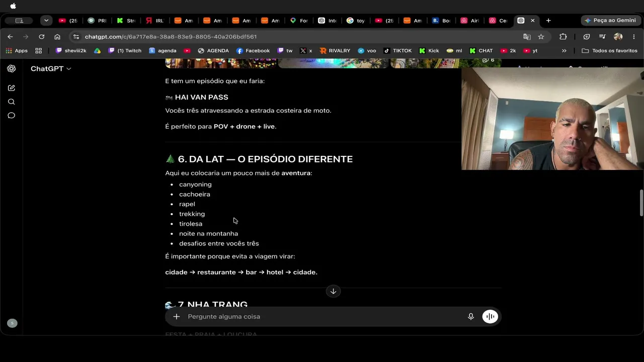The width and height of the screenshot is (644, 362).
Task: Open the AGENDA bookmark with ChatGPT icon
Action: click(213, 51)
